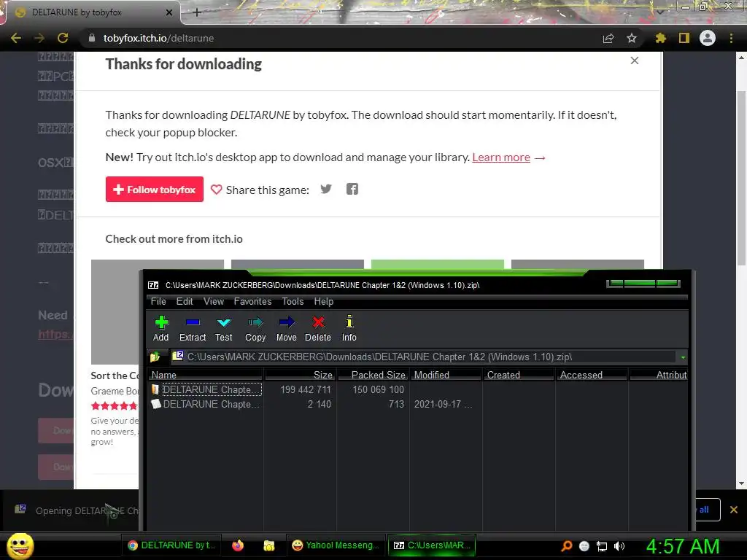Sort by the Created column header
This screenshot has height=560, width=747.
[519, 376]
